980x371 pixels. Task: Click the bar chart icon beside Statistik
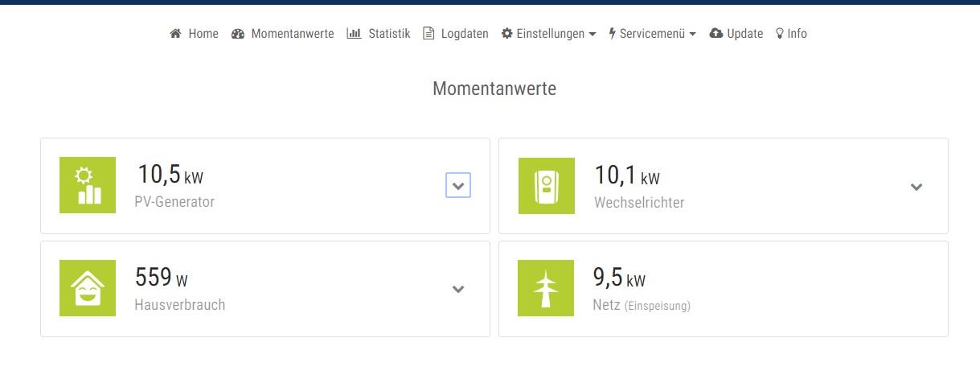(354, 34)
